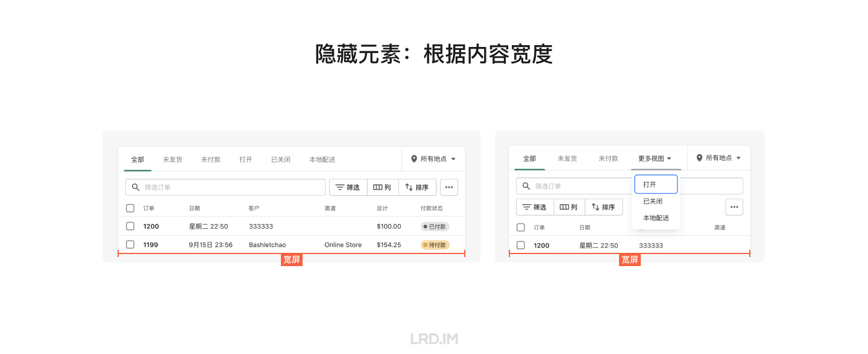
Task: Toggle the select-all header checkbox in right panel
Action: (x=521, y=228)
